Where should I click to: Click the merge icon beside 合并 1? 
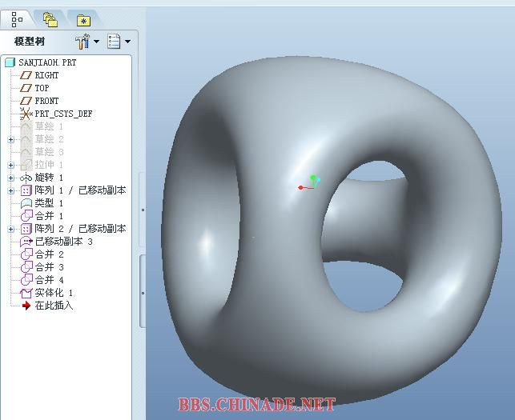(x=26, y=216)
